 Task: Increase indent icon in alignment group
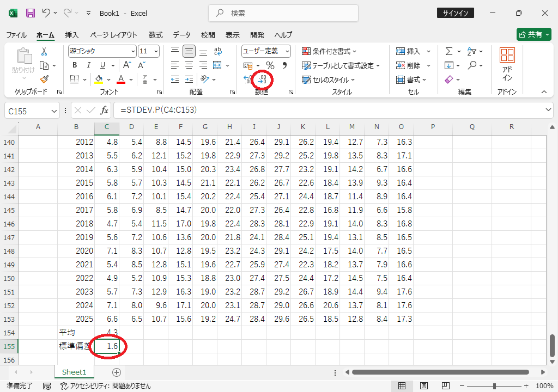coord(189,79)
